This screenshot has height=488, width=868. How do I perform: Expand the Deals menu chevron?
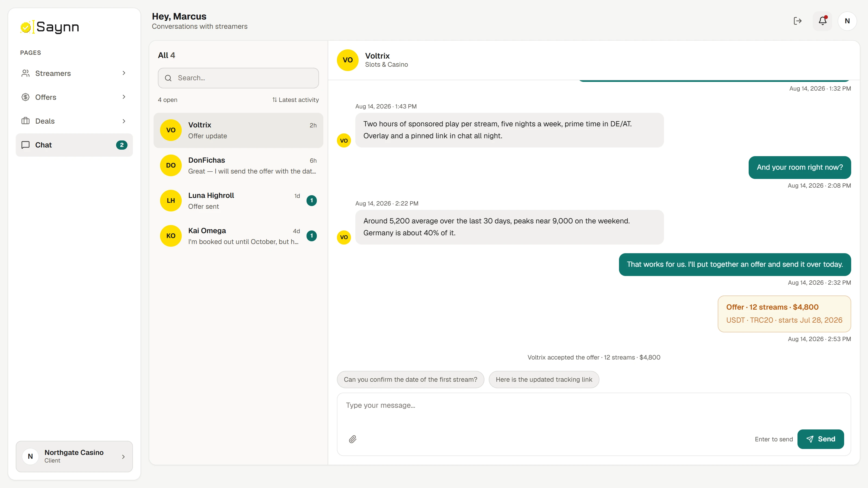(x=124, y=121)
